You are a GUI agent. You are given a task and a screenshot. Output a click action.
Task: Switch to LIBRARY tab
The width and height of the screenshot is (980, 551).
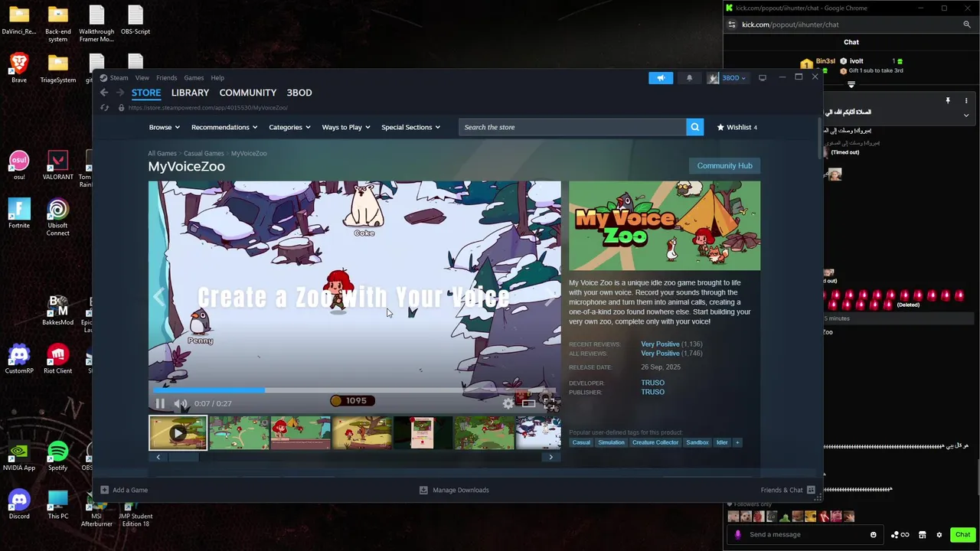click(190, 93)
